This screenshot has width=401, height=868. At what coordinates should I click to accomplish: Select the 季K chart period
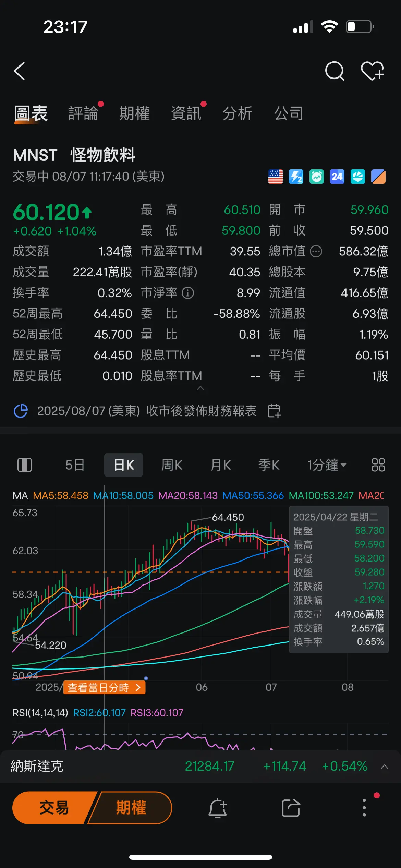269,465
